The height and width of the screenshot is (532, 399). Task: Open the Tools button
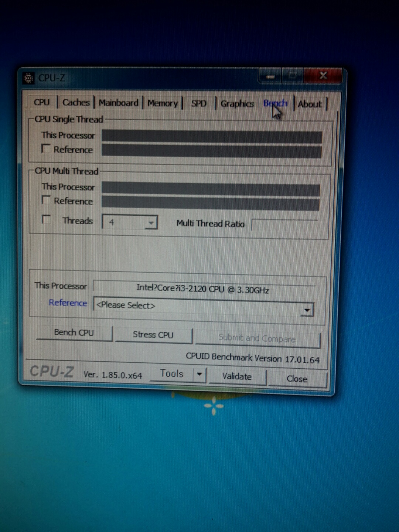point(172,374)
